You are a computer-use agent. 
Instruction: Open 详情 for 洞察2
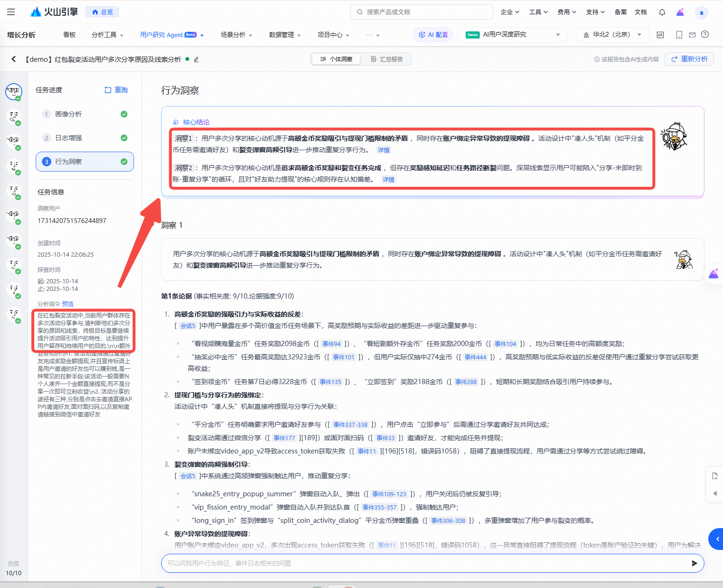pyautogui.click(x=388, y=180)
